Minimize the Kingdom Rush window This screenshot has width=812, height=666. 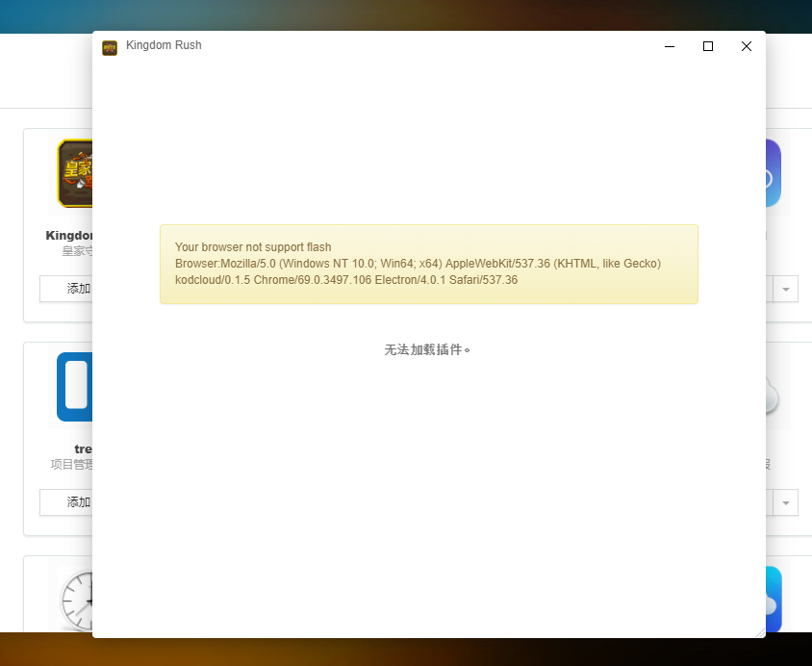[670, 46]
